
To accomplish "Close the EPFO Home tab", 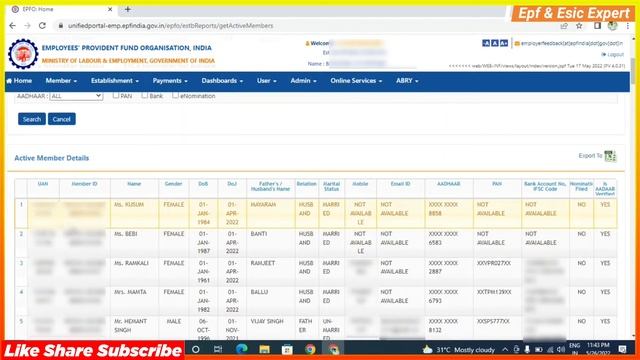I will (110, 9).
